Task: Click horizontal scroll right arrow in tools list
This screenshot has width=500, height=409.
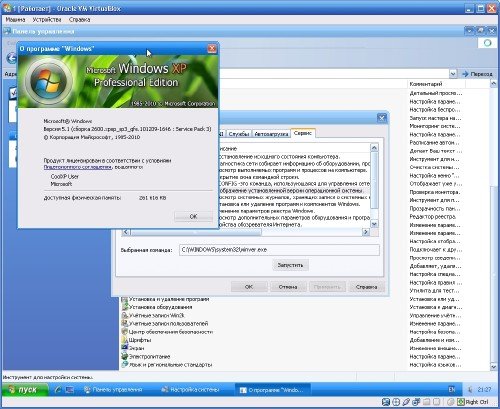Action: tap(366, 232)
